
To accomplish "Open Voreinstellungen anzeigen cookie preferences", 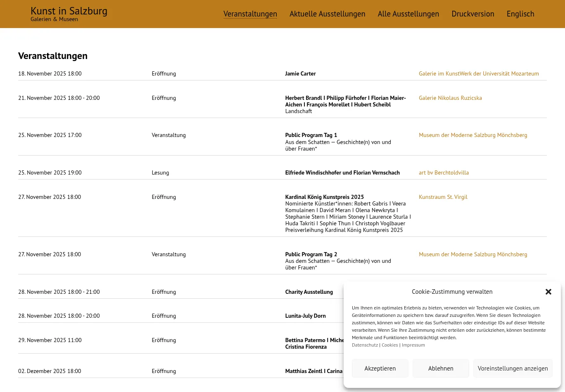I will pos(513,368).
